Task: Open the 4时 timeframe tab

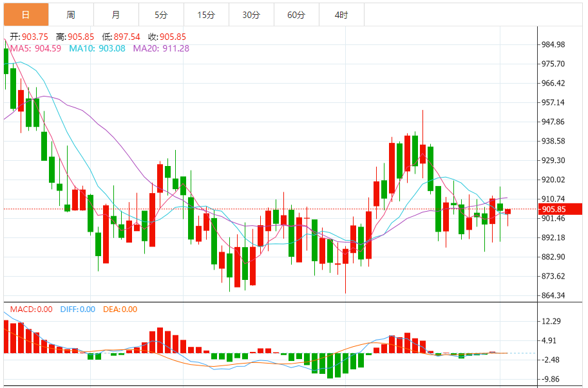Action: (x=341, y=15)
